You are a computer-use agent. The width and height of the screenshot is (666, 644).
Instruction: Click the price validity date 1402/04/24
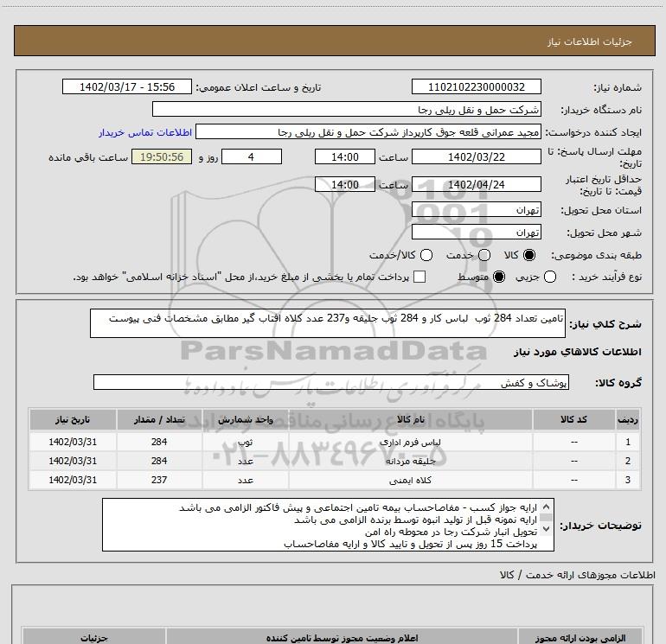coord(476,184)
